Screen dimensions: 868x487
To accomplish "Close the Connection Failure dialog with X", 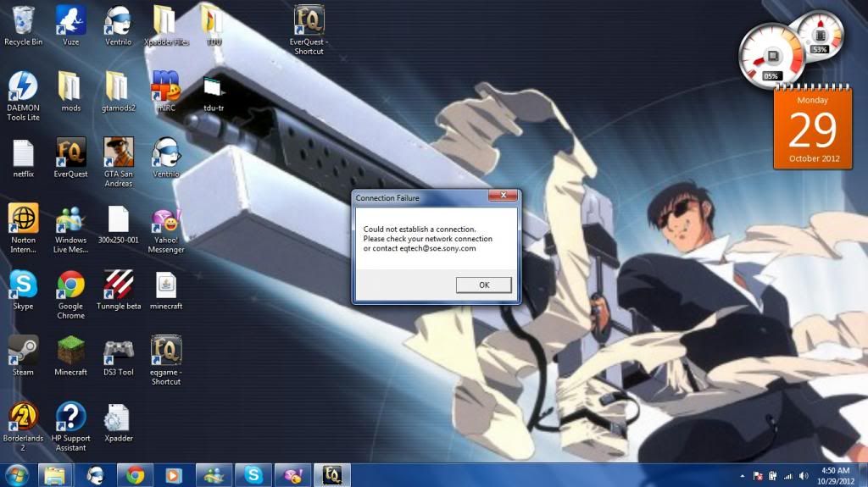I will (x=504, y=196).
